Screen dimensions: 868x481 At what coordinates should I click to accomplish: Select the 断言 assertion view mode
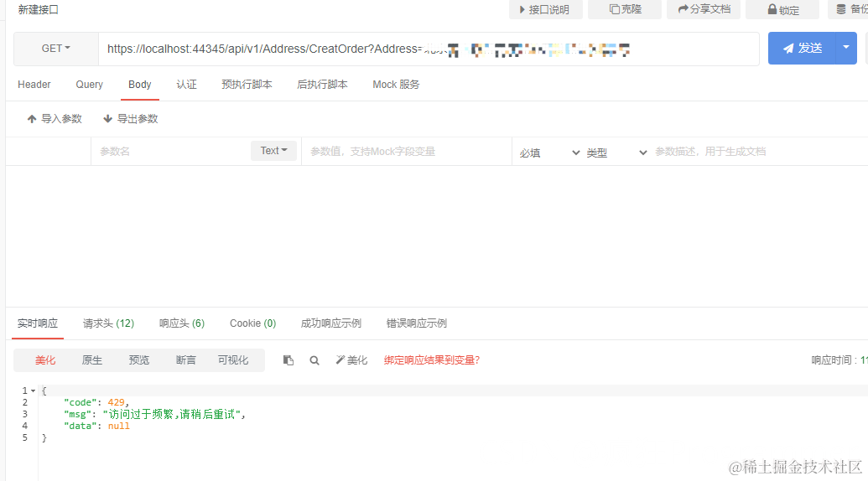click(x=186, y=360)
